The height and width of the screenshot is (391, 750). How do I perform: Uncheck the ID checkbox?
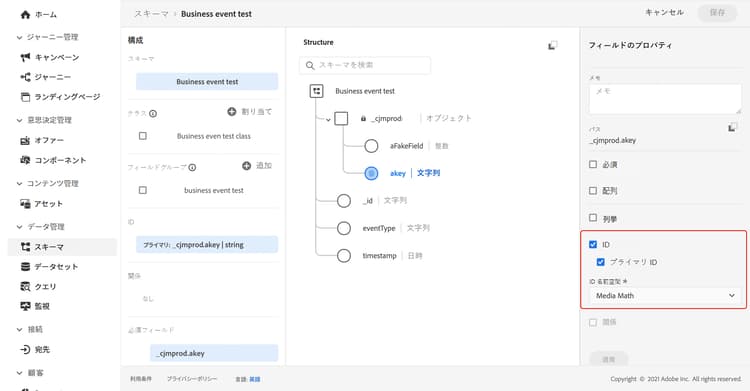click(x=593, y=245)
